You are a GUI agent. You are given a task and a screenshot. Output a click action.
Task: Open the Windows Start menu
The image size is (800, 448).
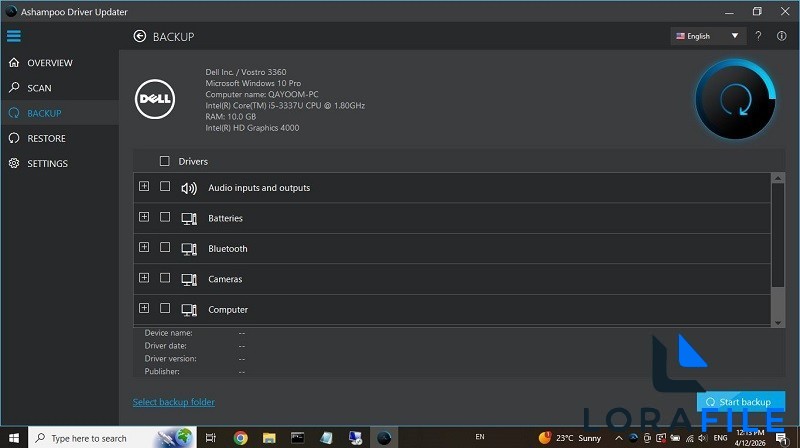14,438
